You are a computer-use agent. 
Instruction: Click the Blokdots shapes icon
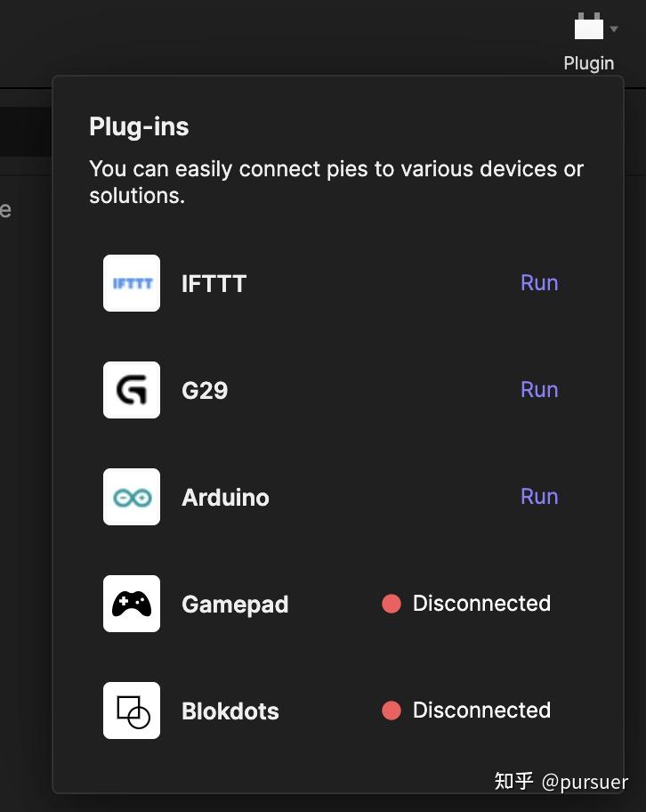coord(132,710)
